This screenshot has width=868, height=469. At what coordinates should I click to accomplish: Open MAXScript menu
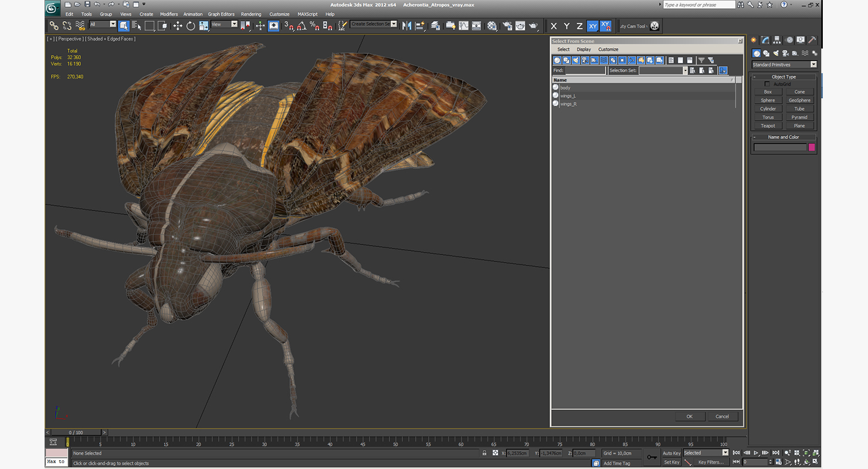point(307,14)
